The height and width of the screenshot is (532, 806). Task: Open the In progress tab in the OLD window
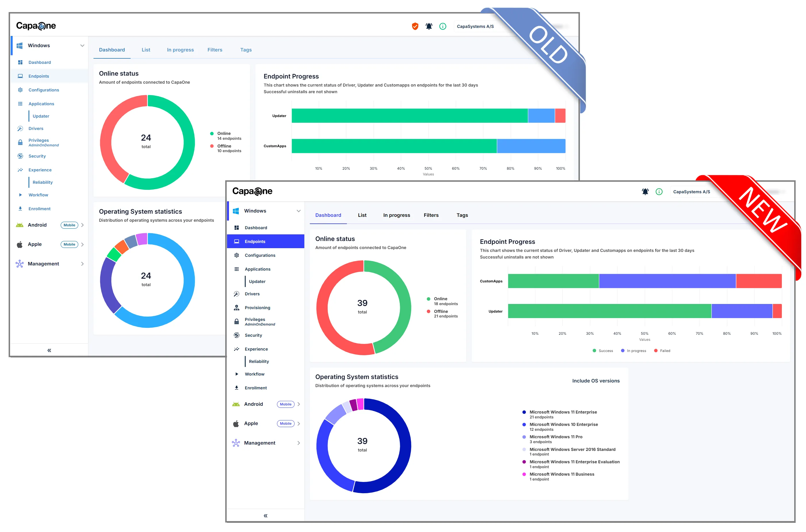pos(180,50)
